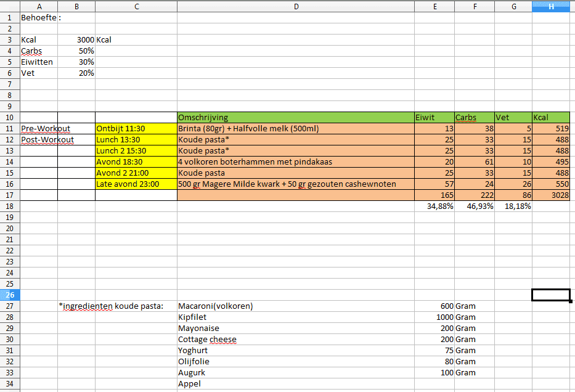Click the cell with value 1000 for Kipfilet
Viewport: 575px width, 392px height.
434,317
